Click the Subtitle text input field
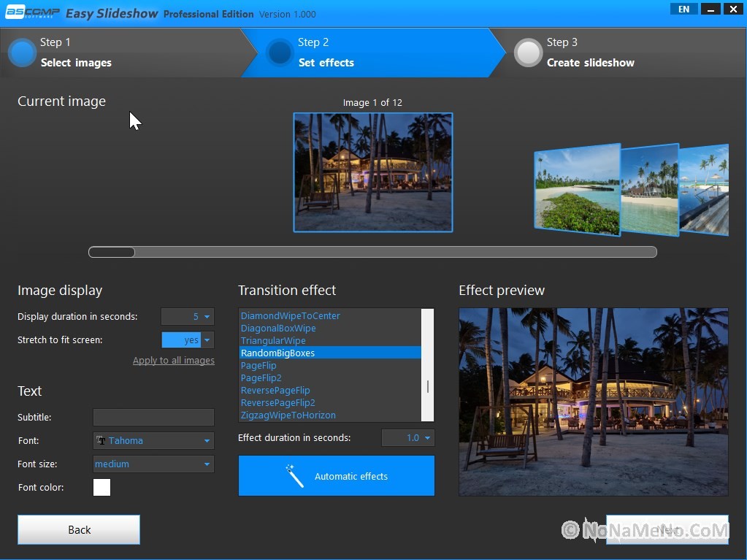The width and height of the screenshot is (747, 560). coord(153,417)
